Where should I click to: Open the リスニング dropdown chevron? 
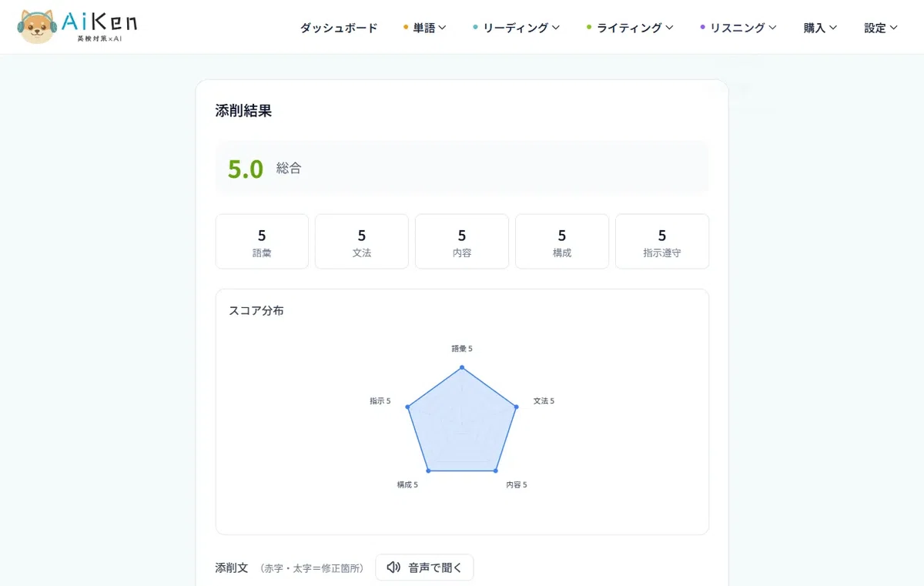pos(772,28)
